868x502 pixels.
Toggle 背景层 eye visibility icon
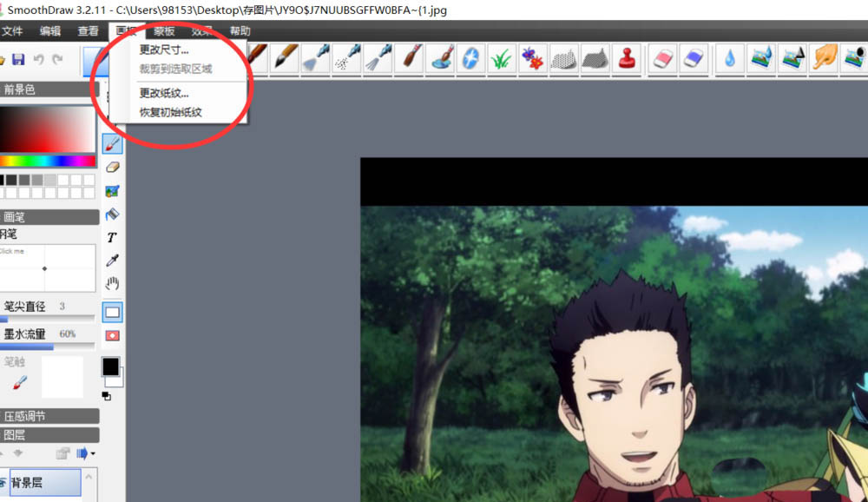[x=3, y=483]
